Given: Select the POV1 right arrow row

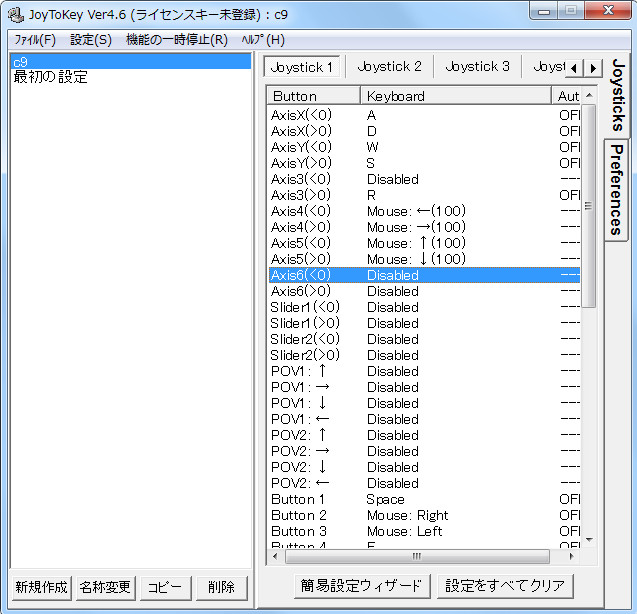Looking at the screenshot, I should (x=425, y=387).
